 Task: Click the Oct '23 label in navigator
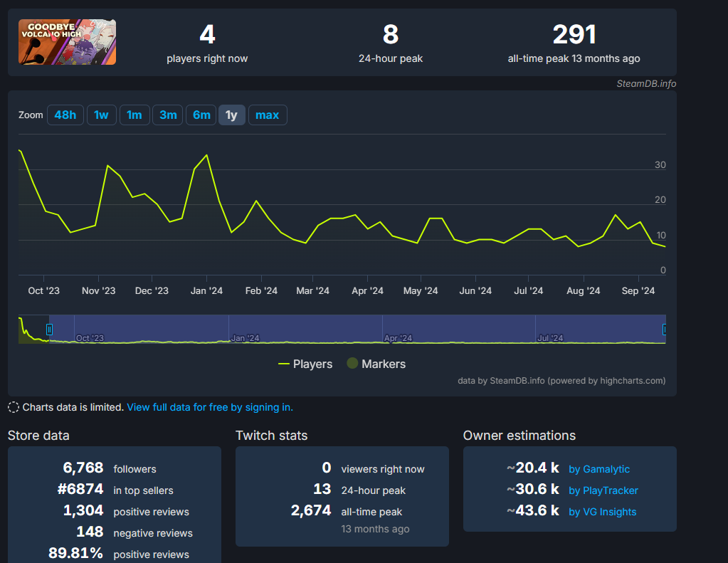click(x=90, y=338)
